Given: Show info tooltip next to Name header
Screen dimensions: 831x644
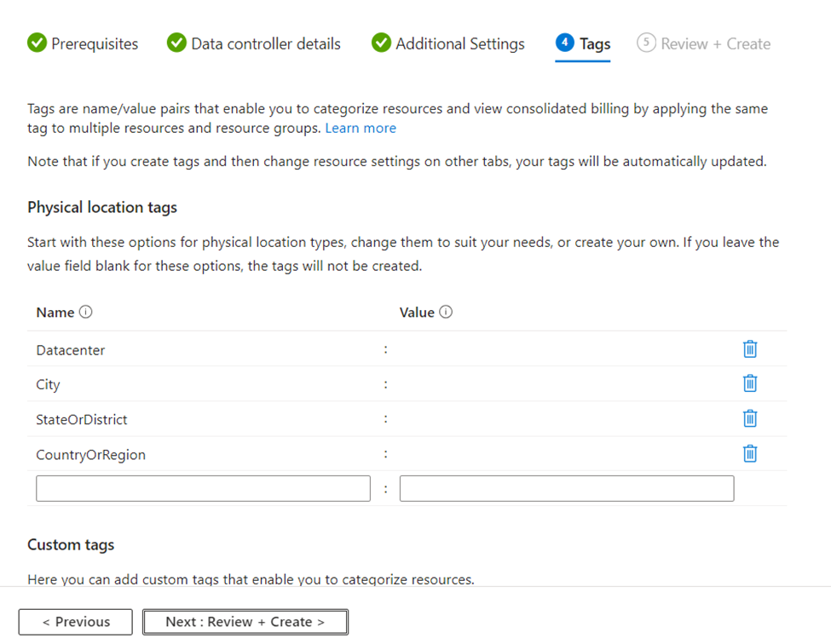Looking at the screenshot, I should pos(85,312).
